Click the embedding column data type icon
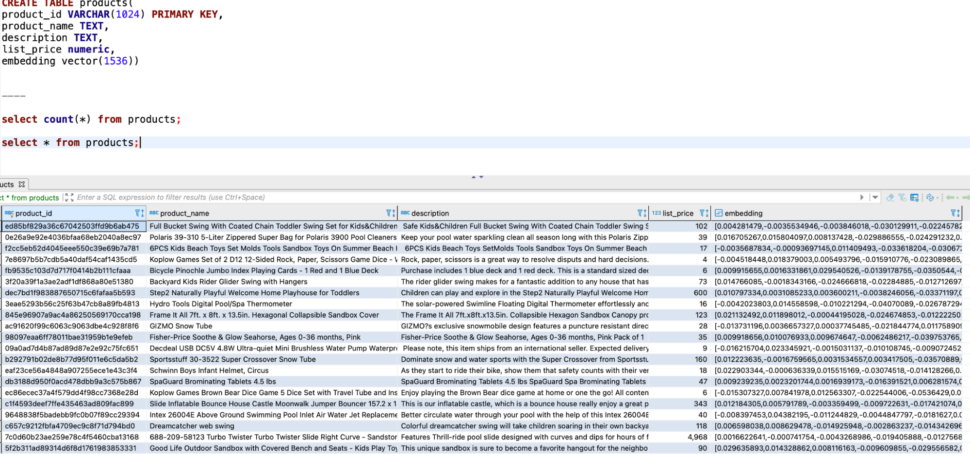 coord(718,213)
